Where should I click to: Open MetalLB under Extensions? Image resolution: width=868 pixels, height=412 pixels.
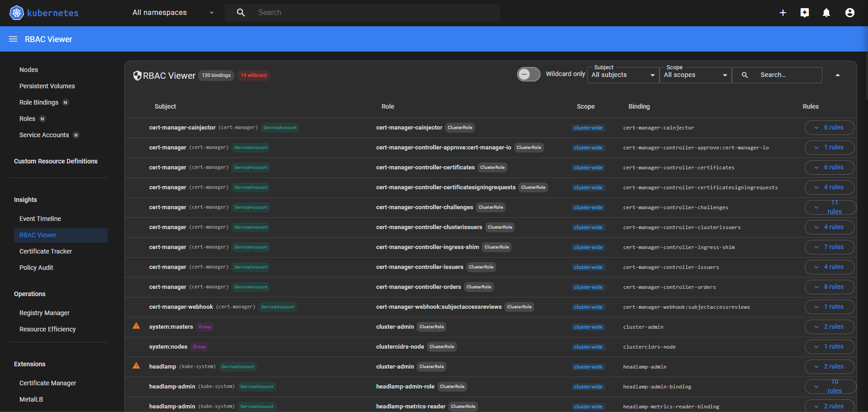pyautogui.click(x=31, y=399)
